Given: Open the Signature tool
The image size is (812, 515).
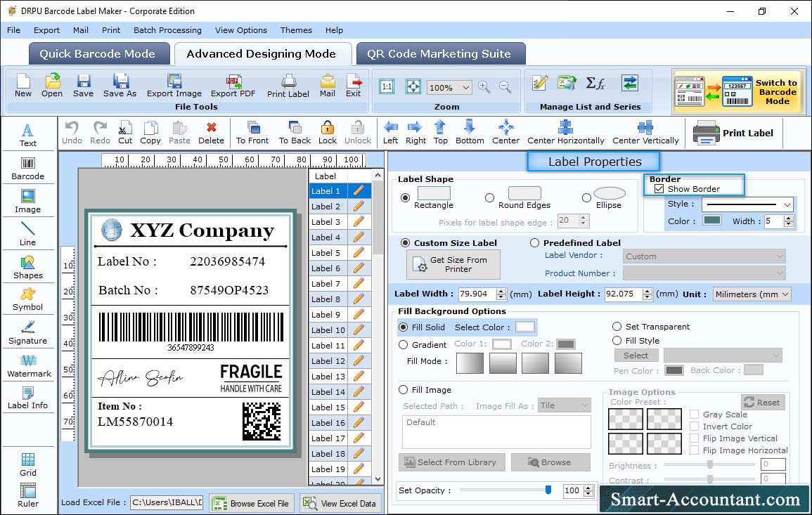Looking at the screenshot, I should pos(28,333).
